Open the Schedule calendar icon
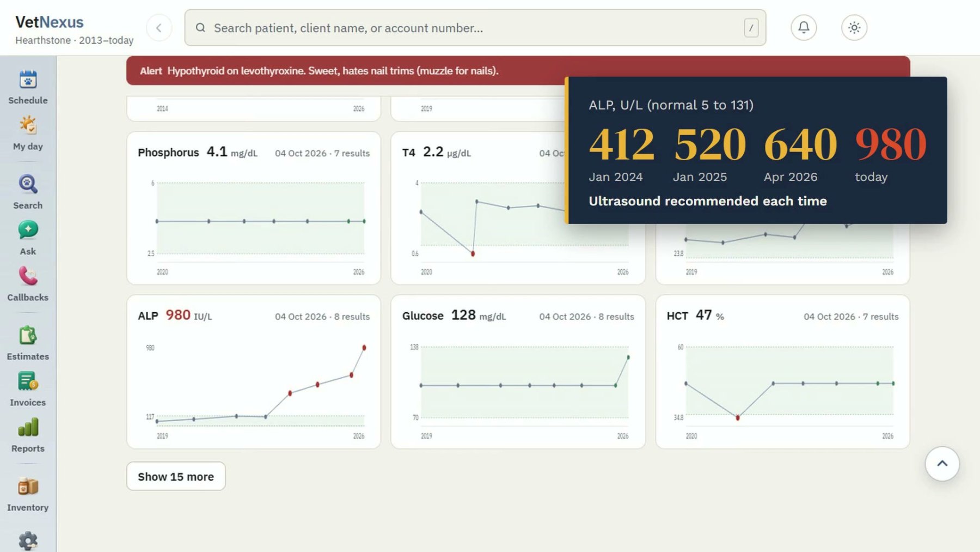The image size is (980, 552). tap(28, 80)
